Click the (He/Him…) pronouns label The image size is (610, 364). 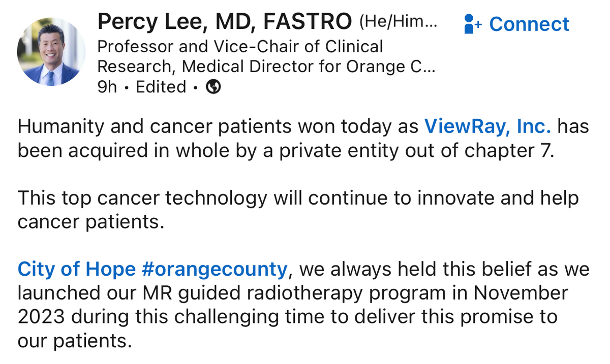click(398, 21)
